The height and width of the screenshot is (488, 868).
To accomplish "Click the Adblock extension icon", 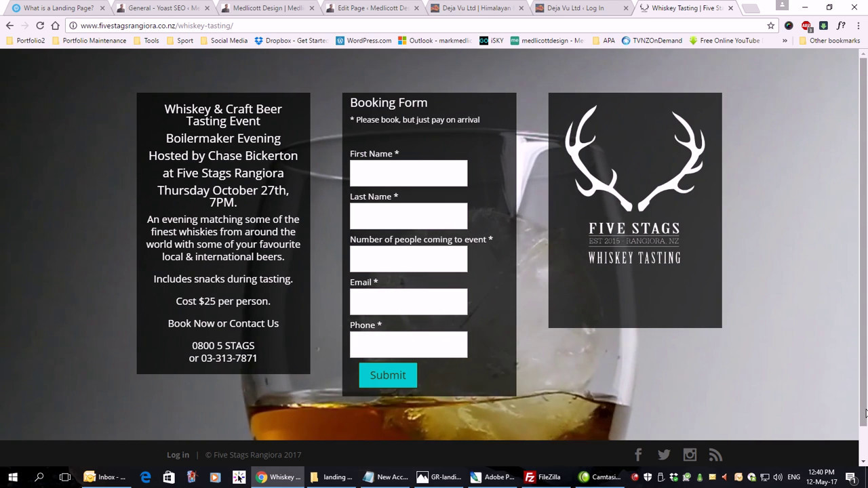I will pyautogui.click(x=806, y=26).
